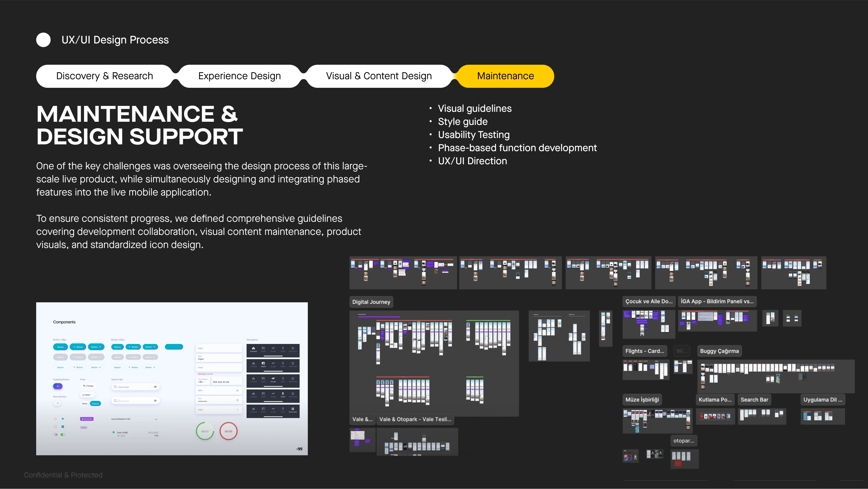This screenshot has width=868, height=489.
Task: Click the purple floating plus button
Action: [58, 386]
